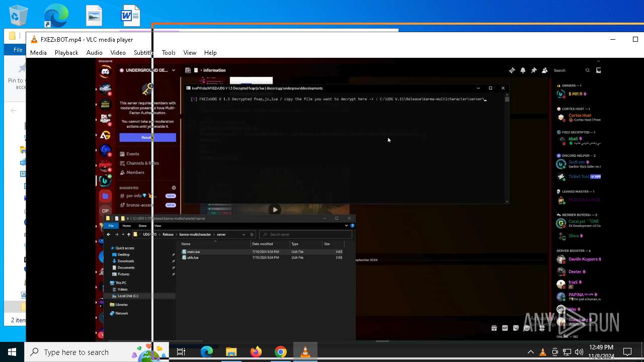This screenshot has height=362, width=644.
Task: Click the VLC cone tray icon
Action: (x=543, y=352)
